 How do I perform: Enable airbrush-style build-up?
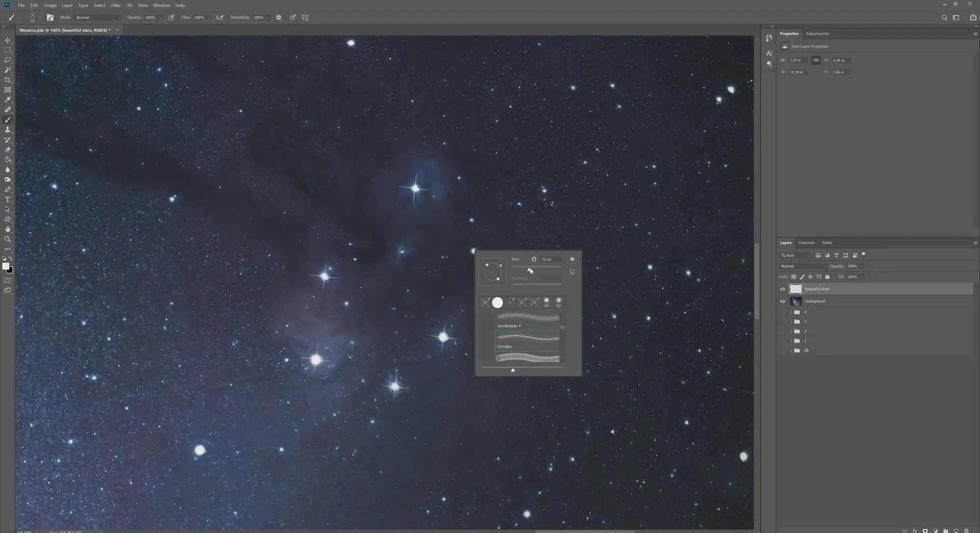click(x=220, y=17)
